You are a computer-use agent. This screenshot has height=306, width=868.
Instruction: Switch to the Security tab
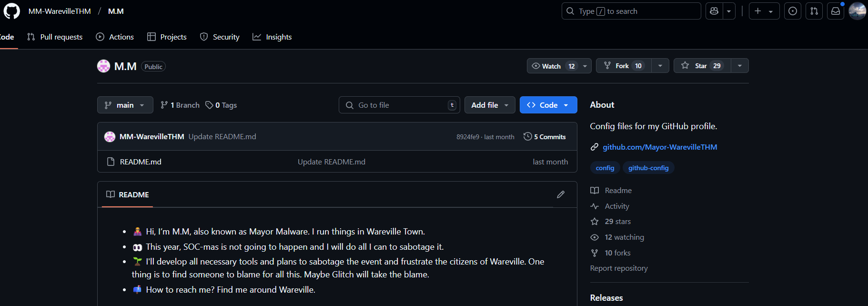click(220, 37)
